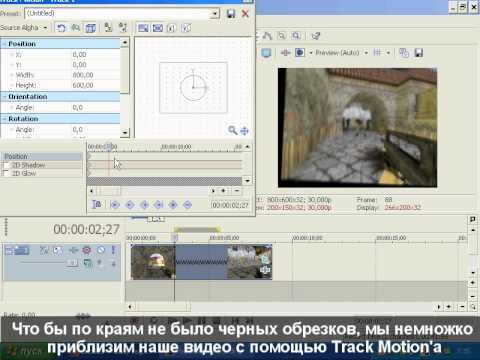Click the move tool beside the magnifier
The width and height of the screenshot is (480, 360).
pos(244,131)
